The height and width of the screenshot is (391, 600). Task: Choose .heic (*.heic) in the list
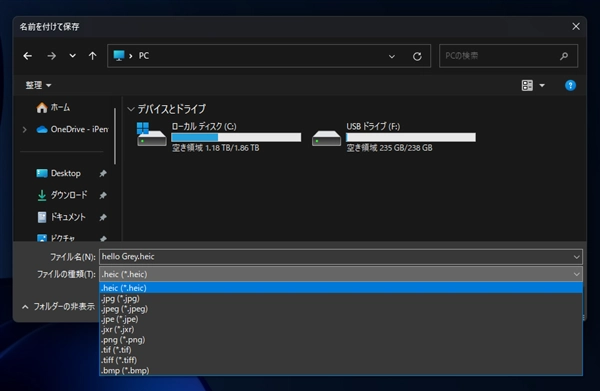pyautogui.click(x=341, y=288)
